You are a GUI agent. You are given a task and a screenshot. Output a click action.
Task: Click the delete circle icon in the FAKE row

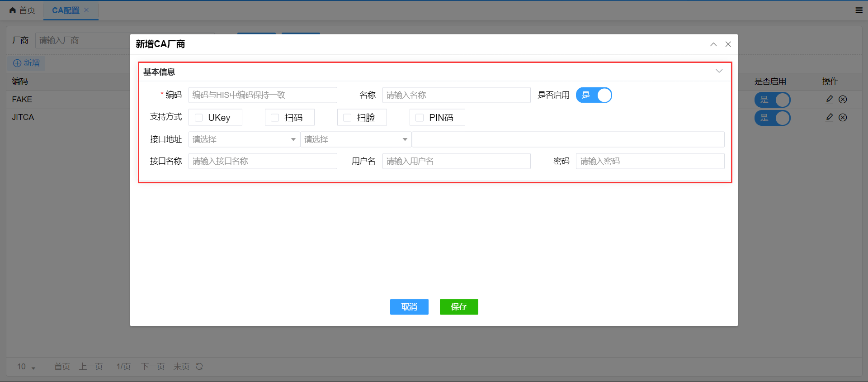point(843,99)
